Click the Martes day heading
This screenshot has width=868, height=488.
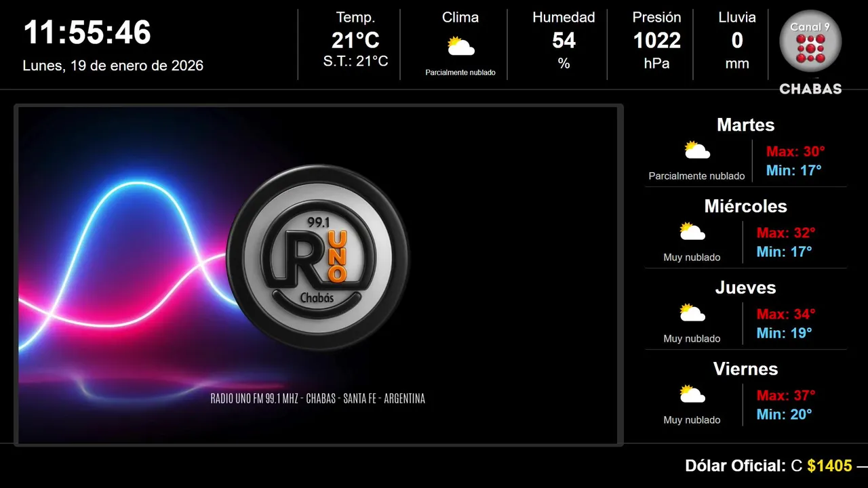click(x=745, y=125)
